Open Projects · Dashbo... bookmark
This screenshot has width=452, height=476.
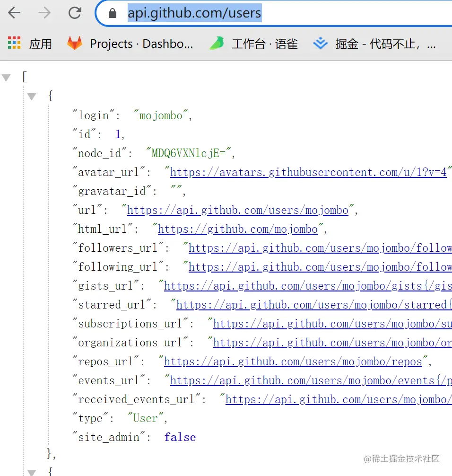click(141, 44)
